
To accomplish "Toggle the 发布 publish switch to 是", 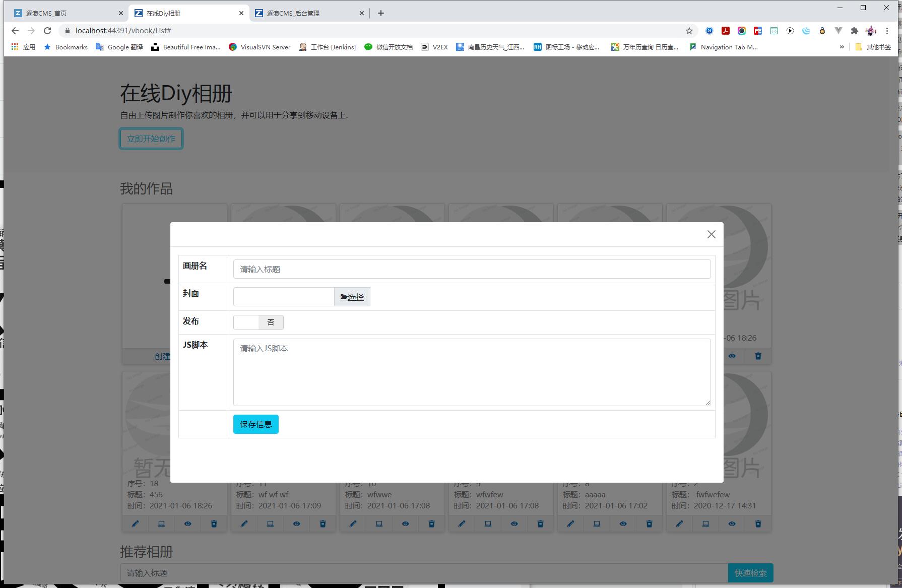I will [x=246, y=322].
